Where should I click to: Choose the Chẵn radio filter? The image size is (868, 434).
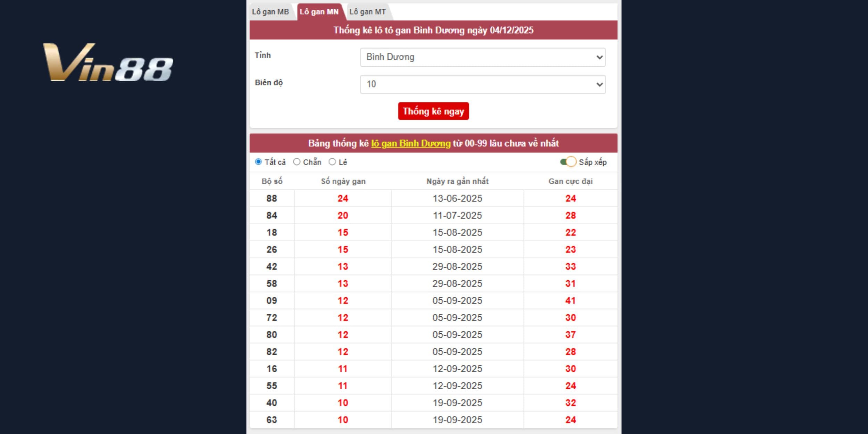click(x=297, y=162)
